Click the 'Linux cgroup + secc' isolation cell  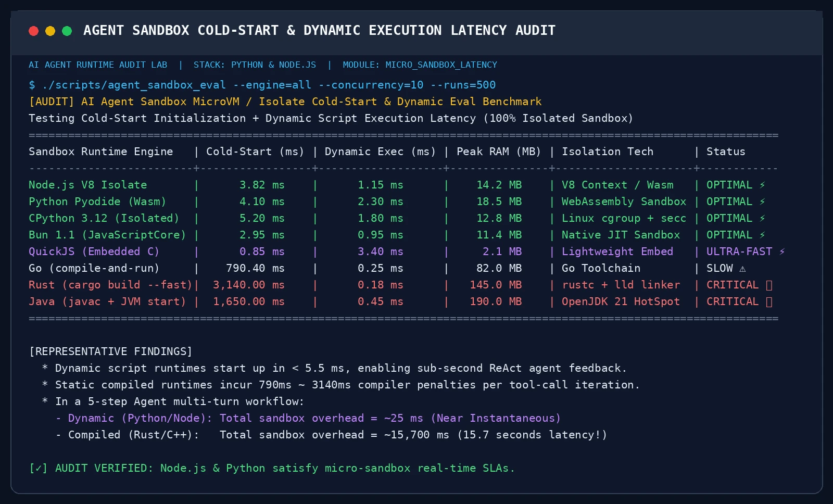pyautogui.click(x=624, y=218)
